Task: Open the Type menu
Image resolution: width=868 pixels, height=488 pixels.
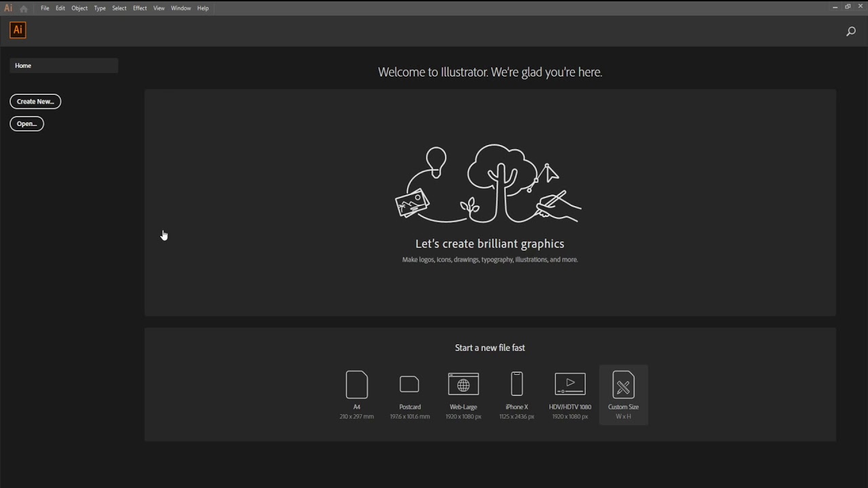Action: [x=100, y=8]
